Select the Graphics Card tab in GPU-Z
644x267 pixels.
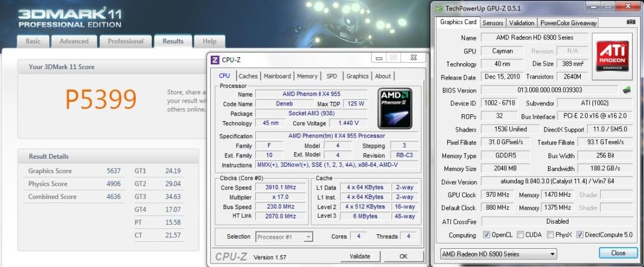pos(458,22)
